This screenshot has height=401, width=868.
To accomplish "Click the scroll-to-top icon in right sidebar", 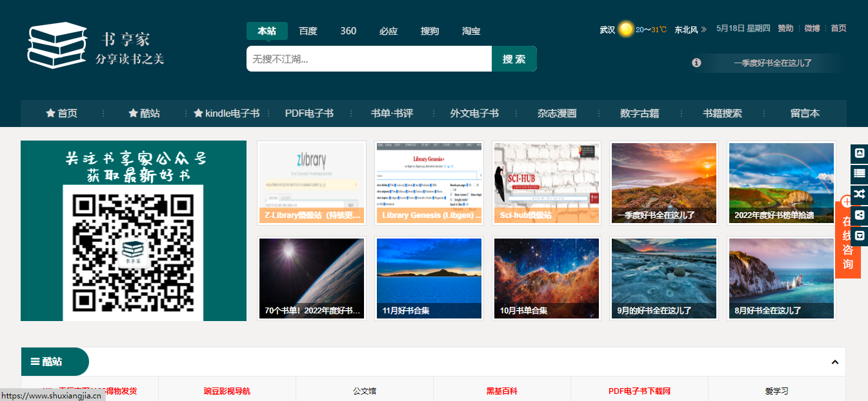I will [x=859, y=153].
